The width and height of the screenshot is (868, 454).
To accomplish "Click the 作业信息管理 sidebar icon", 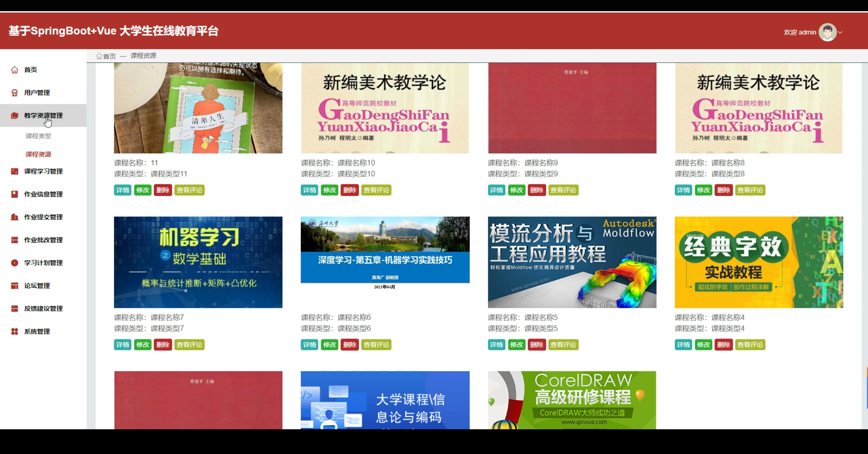I will coord(15,194).
